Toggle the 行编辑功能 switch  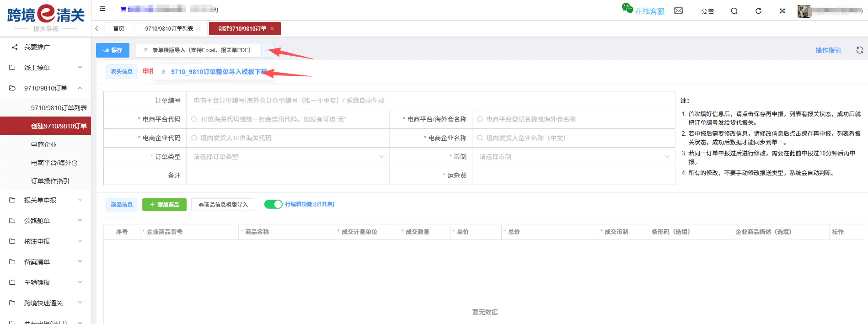(273, 204)
